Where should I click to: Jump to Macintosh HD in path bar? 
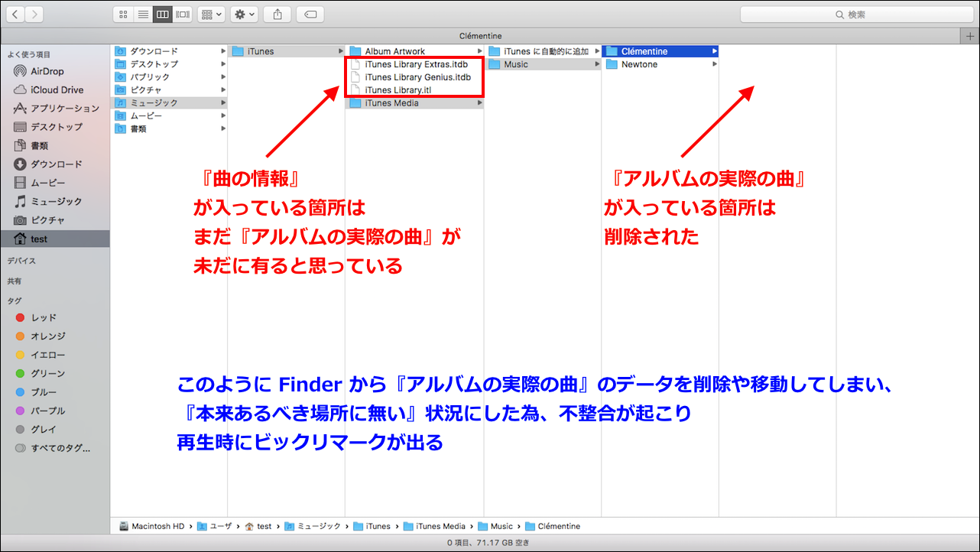point(151,526)
